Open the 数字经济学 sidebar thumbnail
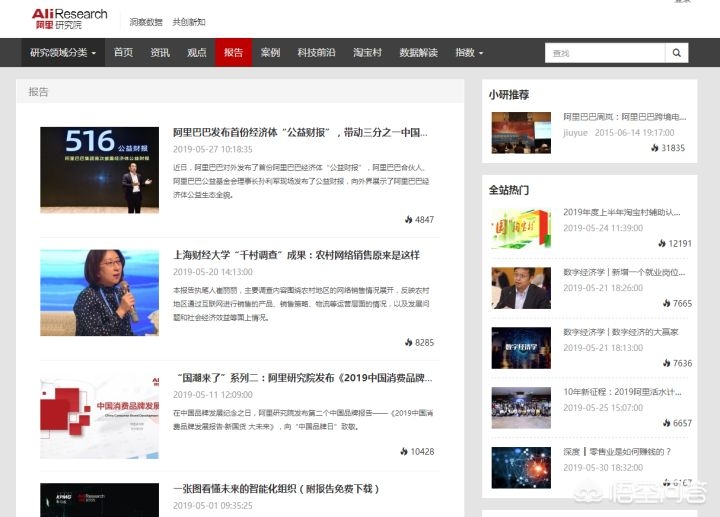This screenshot has height=517, width=720. click(521, 348)
